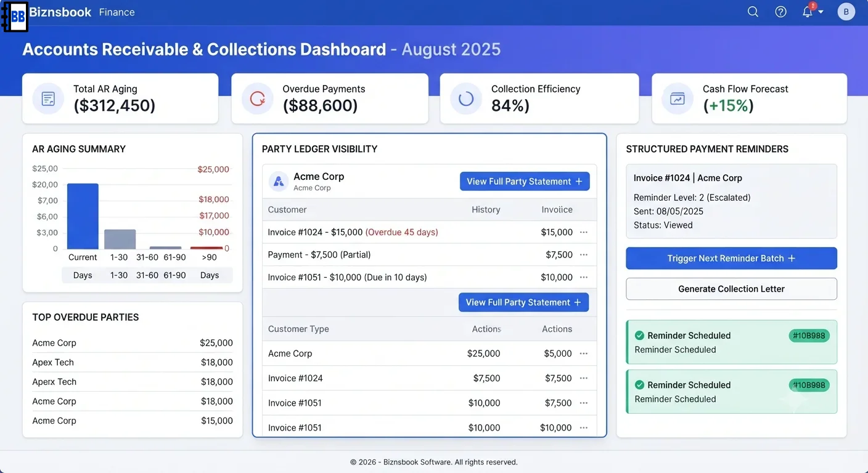Screen dimensions: 868x473
Task: Generate Collection Letter
Action: 731,289
